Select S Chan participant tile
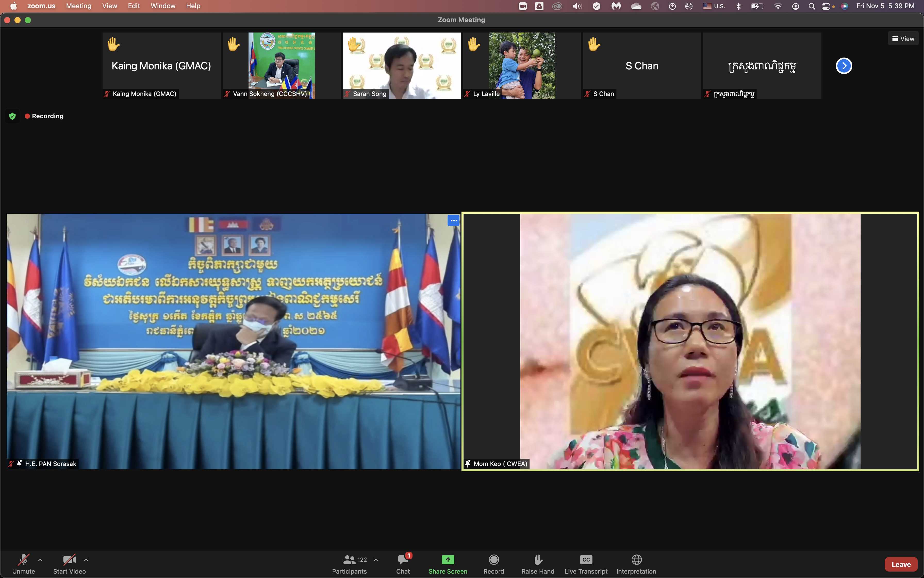Screen dimensions: 924x578 [x=642, y=66]
